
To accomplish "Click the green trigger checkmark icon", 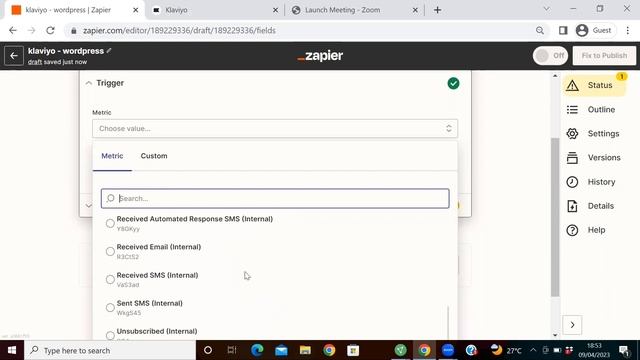I will tap(453, 83).
